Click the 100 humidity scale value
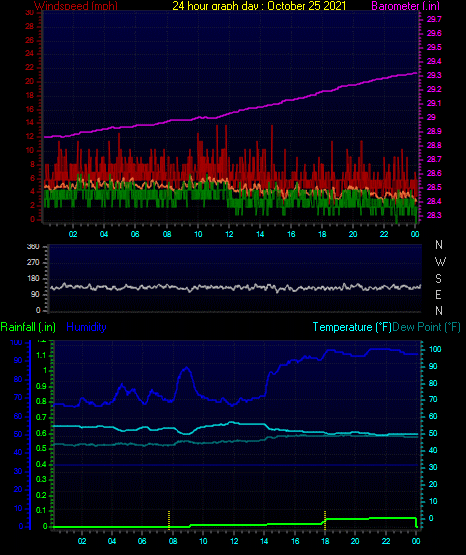 (16, 342)
